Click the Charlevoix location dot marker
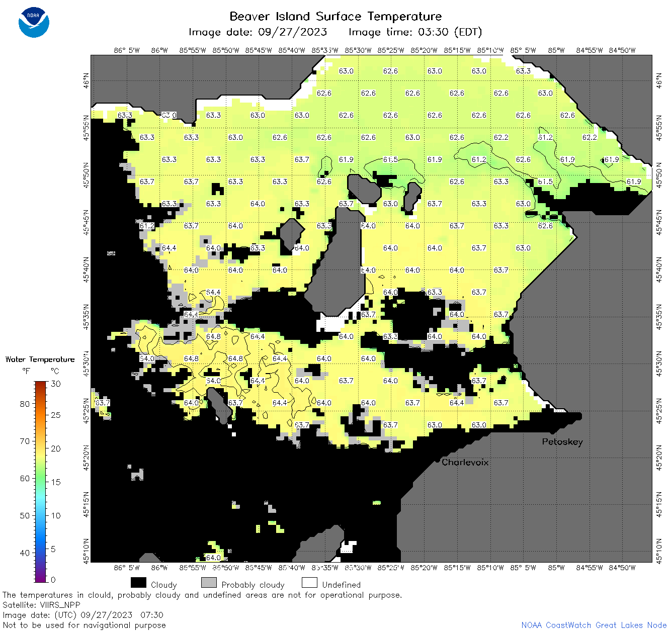The width and height of the screenshot is (672, 633). [x=438, y=461]
